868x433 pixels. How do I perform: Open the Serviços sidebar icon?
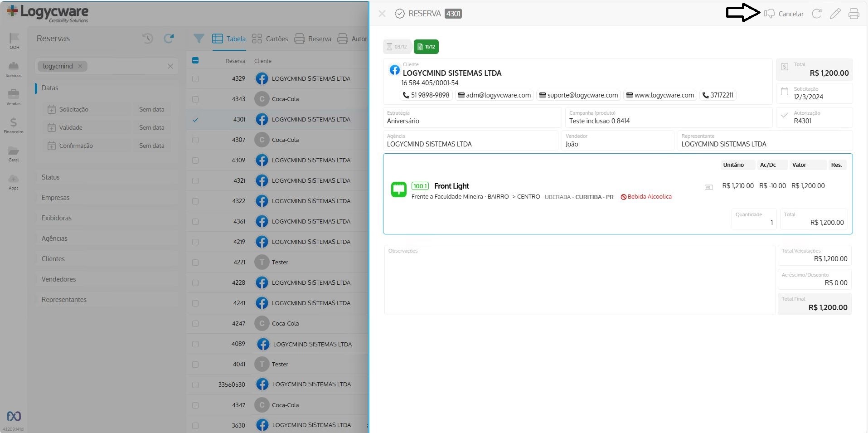[x=14, y=66]
